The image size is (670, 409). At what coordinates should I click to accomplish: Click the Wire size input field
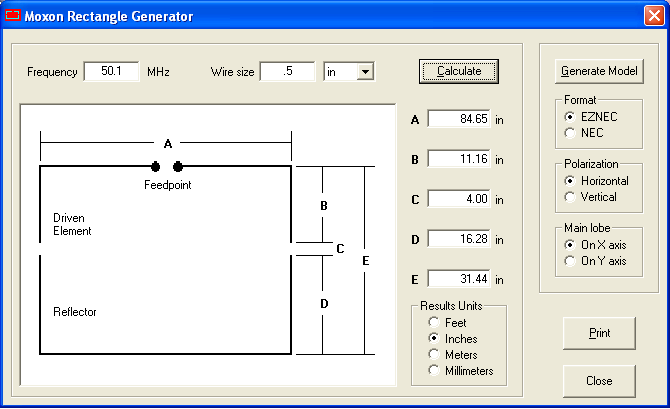[x=288, y=71]
